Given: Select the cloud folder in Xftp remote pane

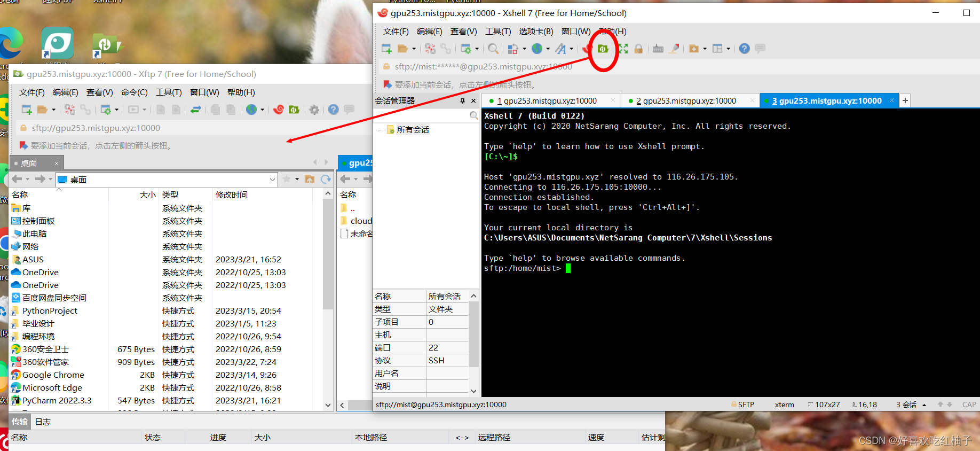Looking at the screenshot, I should tap(361, 221).
